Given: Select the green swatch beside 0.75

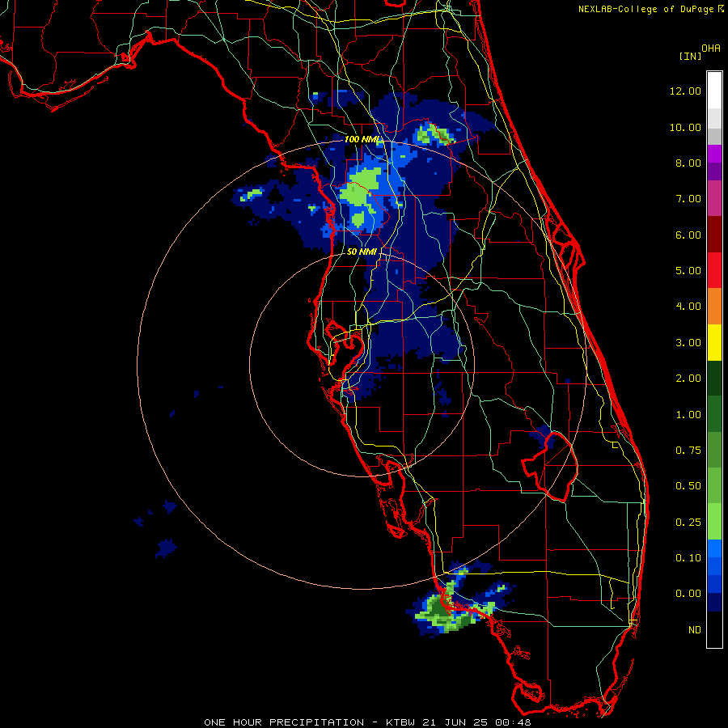Looking at the screenshot, I should click(x=714, y=450).
